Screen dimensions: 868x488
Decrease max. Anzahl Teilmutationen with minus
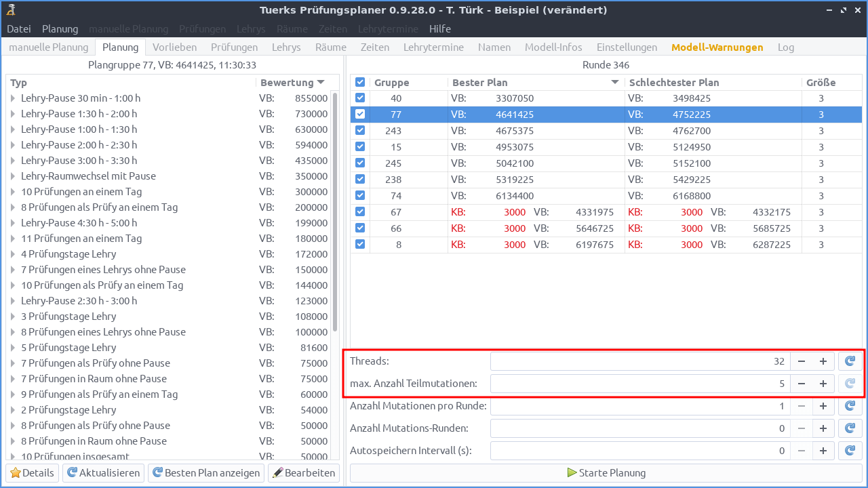801,384
